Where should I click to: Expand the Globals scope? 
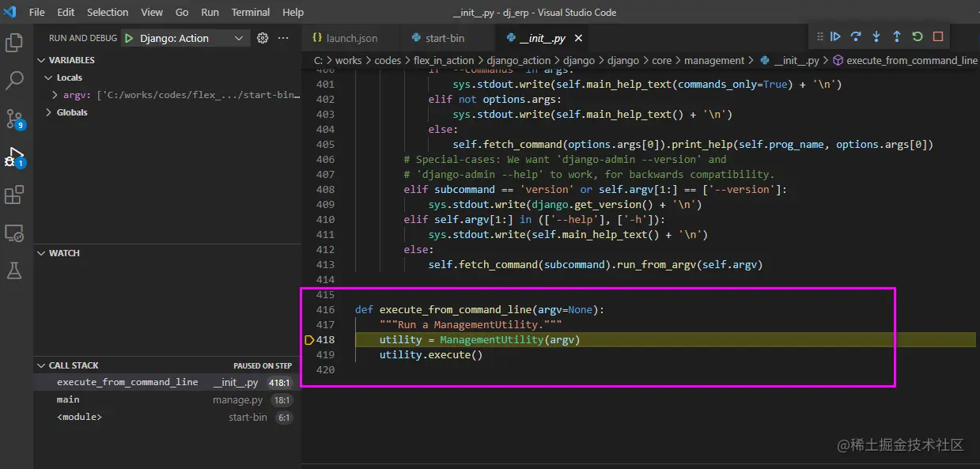[x=48, y=112]
